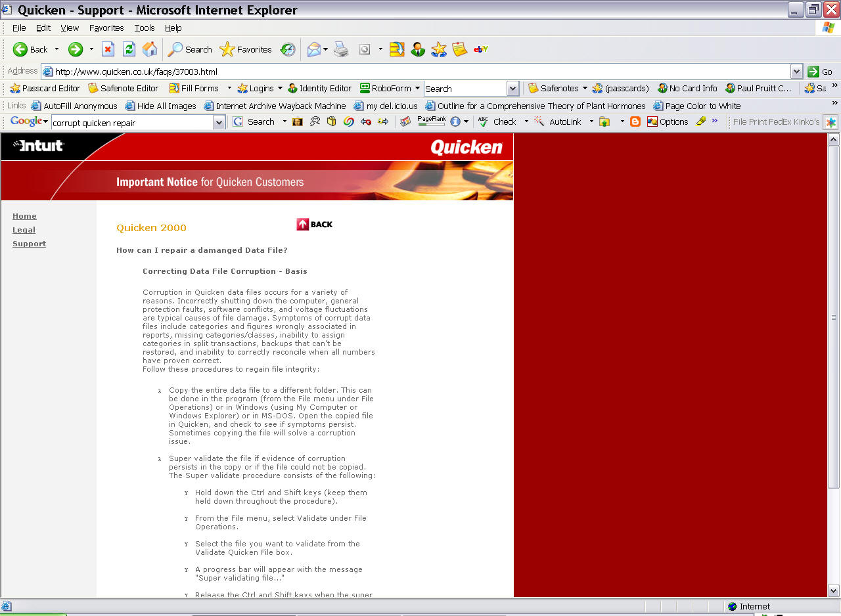
Task: Click the eBay toolbar icon
Action: (x=480, y=49)
